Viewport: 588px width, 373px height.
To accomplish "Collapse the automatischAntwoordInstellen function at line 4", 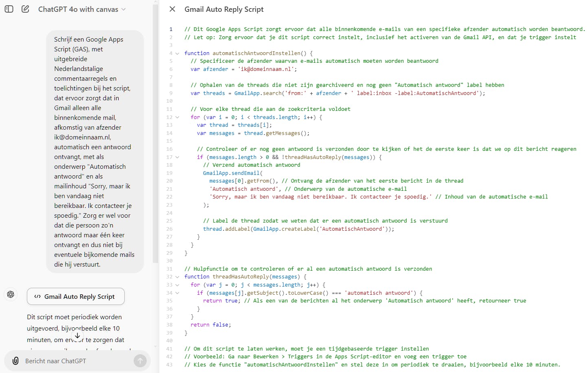I will point(177,53).
